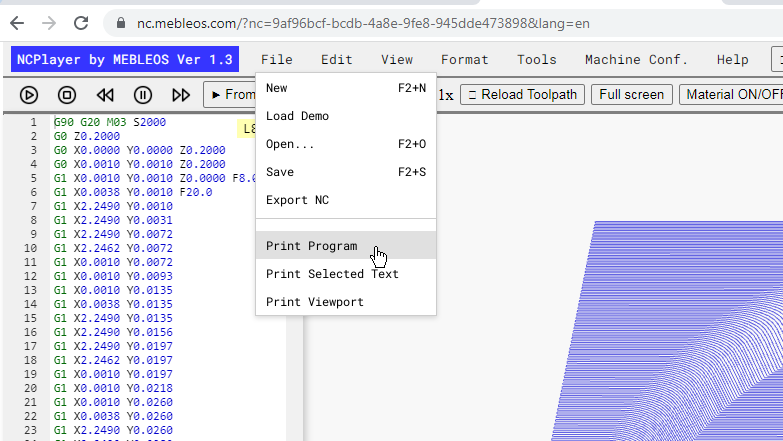
Task: Open the View menu
Action: click(x=397, y=59)
